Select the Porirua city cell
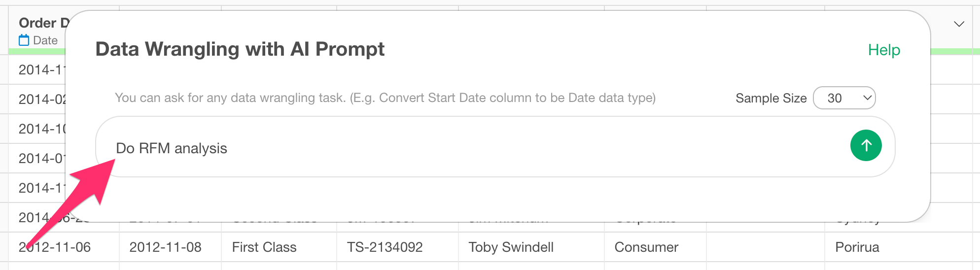980x270 pixels. tap(857, 247)
